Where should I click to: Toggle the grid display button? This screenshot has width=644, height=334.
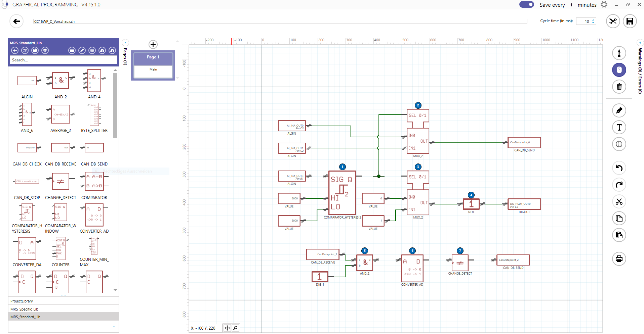[x=619, y=144]
